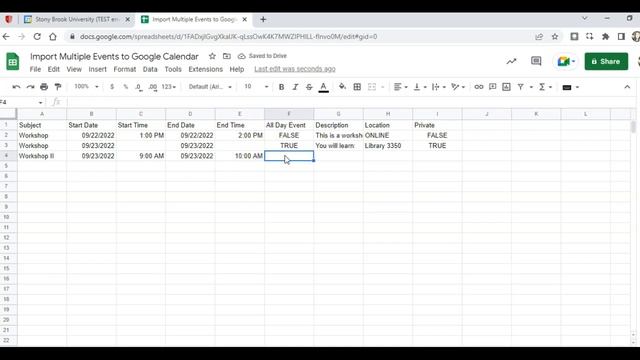Format as percent icon
The image size is (640, 360).
click(x=126, y=87)
